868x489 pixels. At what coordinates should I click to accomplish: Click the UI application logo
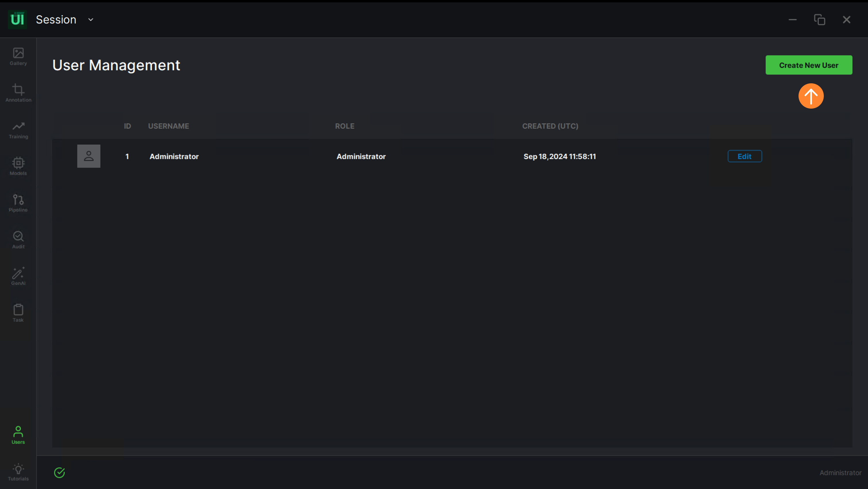pyautogui.click(x=17, y=20)
